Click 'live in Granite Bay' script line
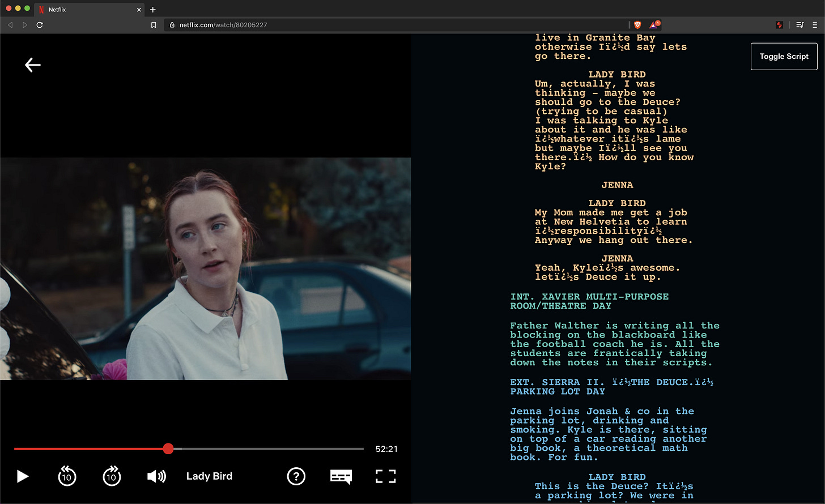 click(595, 38)
